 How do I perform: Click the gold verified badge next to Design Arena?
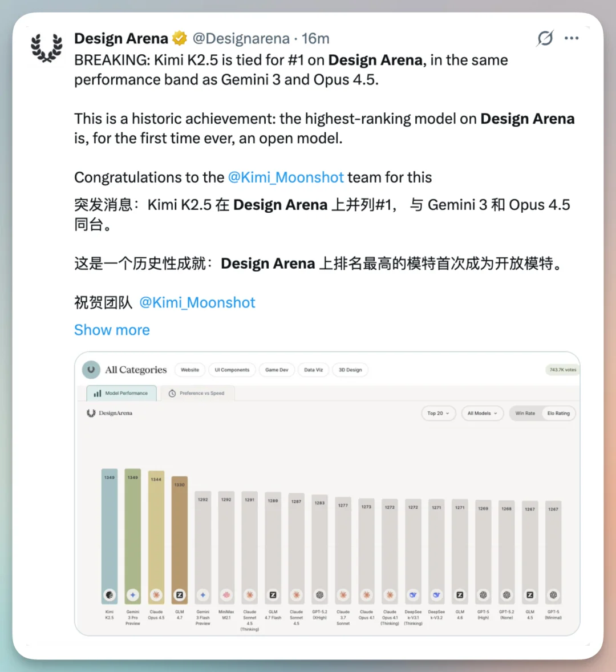[180, 38]
